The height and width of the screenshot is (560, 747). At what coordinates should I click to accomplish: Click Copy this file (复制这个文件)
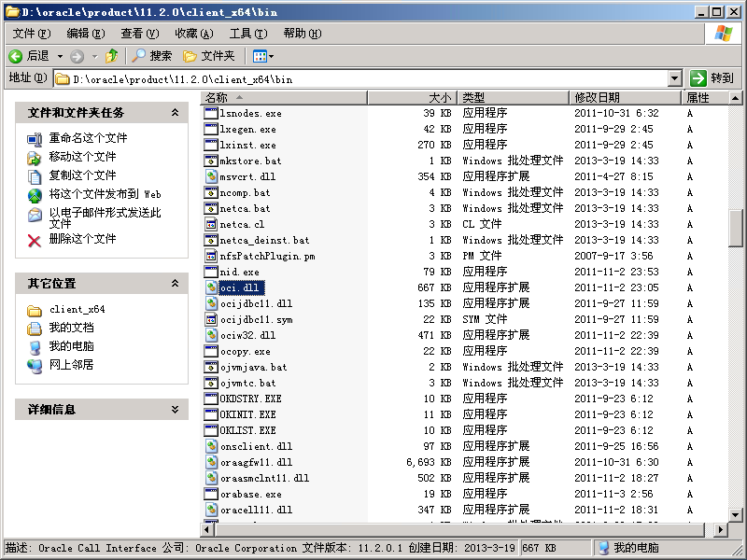coord(82,175)
